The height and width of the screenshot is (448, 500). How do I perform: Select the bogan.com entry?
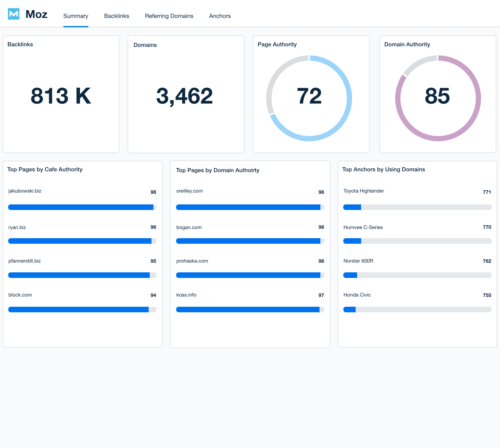pos(189,227)
